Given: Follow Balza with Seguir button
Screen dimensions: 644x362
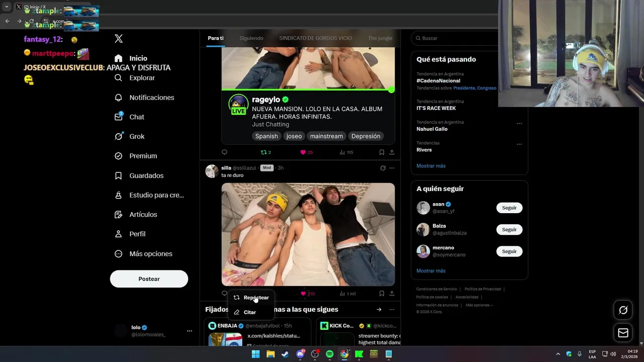Looking at the screenshot, I should point(509,230).
